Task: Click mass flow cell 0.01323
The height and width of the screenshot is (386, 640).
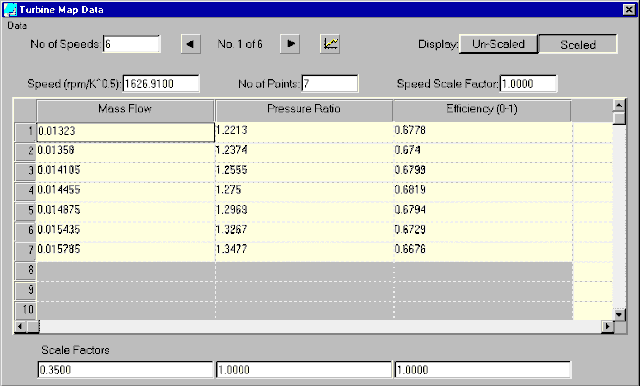Action: point(125,131)
